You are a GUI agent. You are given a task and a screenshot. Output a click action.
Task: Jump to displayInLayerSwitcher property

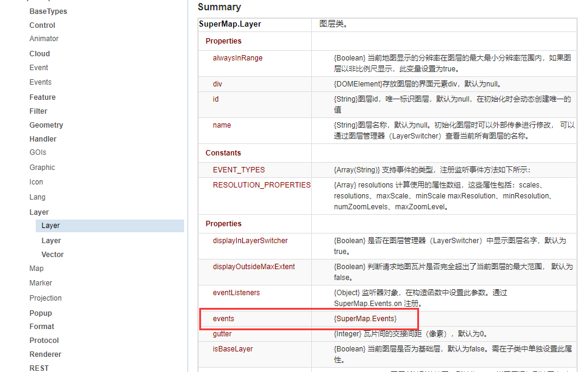250,241
